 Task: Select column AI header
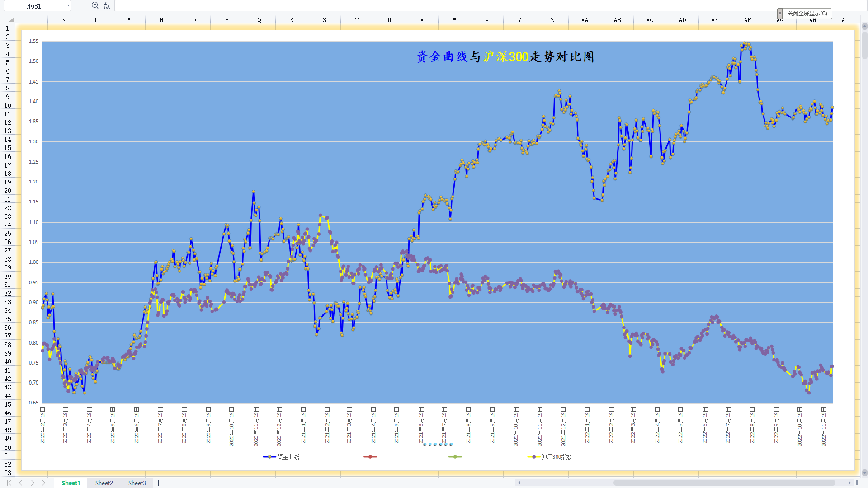[845, 20]
